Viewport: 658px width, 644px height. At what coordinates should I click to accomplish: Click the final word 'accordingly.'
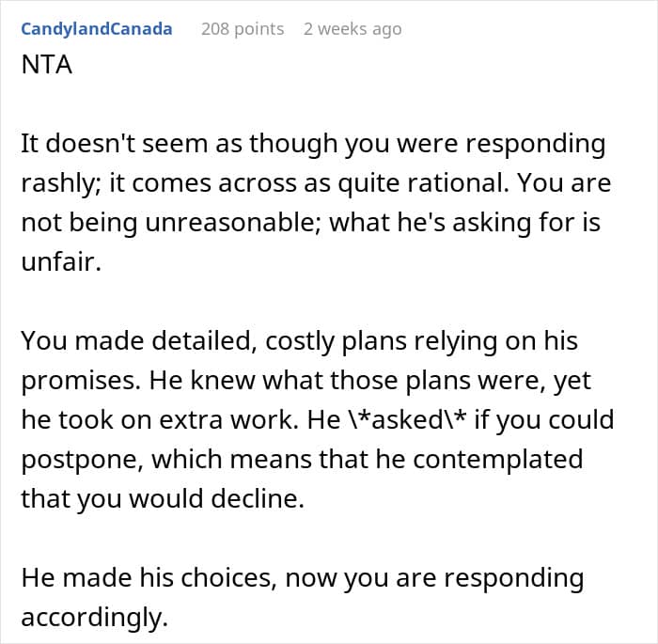[x=92, y=616]
